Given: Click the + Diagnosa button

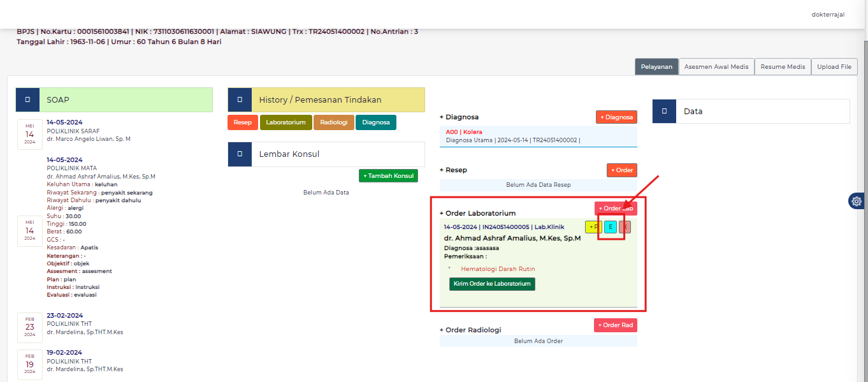Looking at the screenshot, I should pyautogui.click(x=616, y=117).
